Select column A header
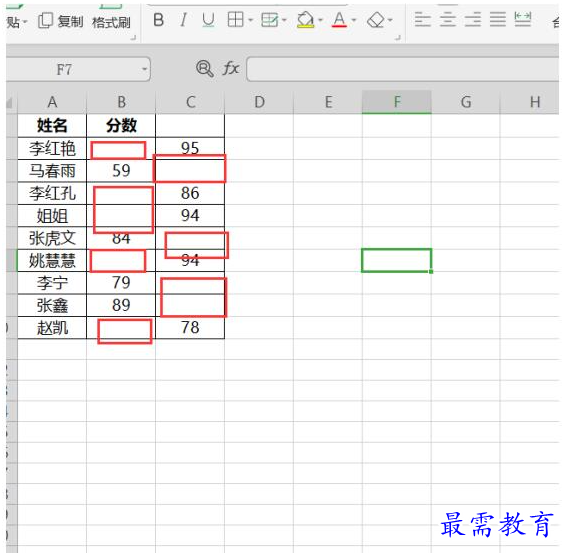Image resolution: width=562 pixels, height=556 pixels. click(52, 102)
